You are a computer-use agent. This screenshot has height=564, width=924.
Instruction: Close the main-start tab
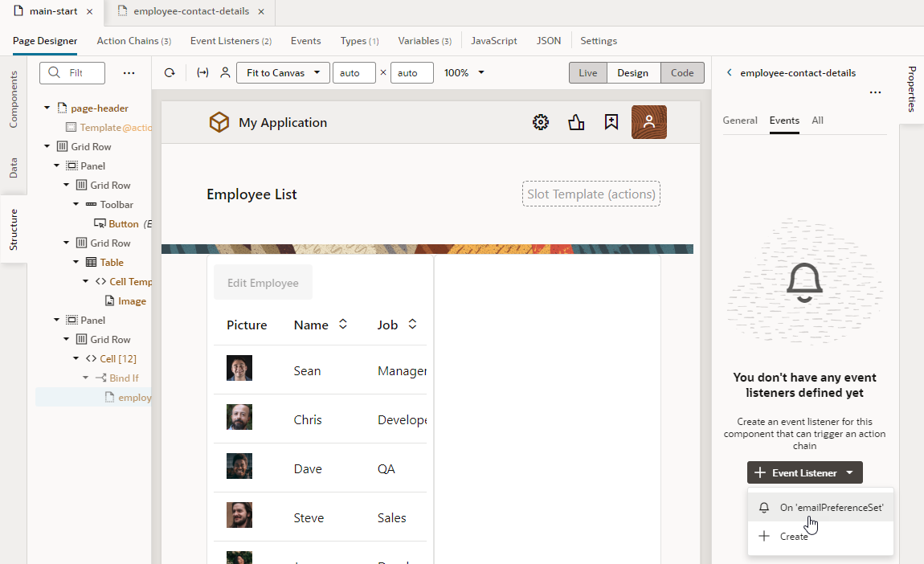point(89,11)
